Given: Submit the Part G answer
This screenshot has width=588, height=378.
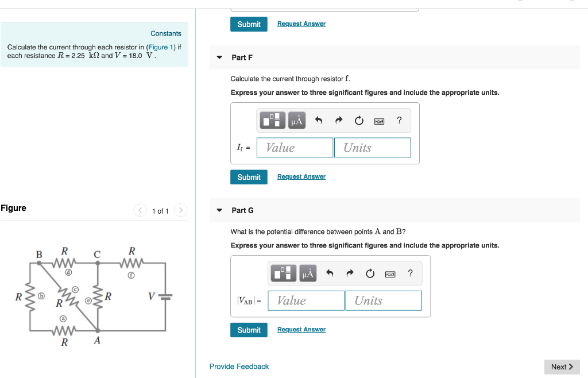Looking at the screenshot, I should click(249, 330).
